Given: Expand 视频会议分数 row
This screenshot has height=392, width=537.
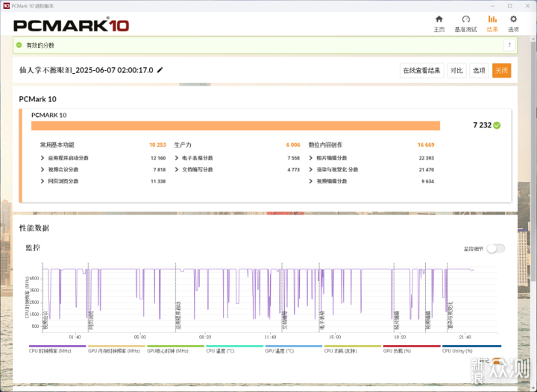Looking at the screenshot, I should click(x=43, y=170).
